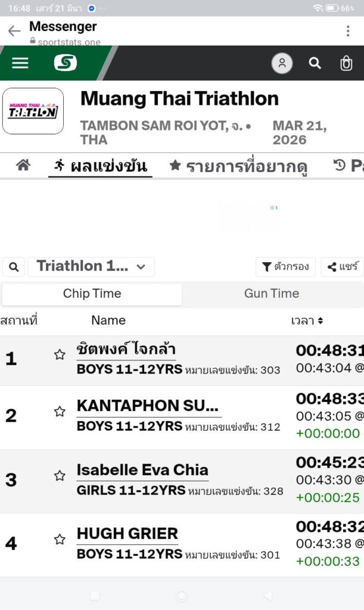The image size is (364, 610).
Task: Star Isabelle Eva Chia as favorite
Action: [x=60, y=475]
